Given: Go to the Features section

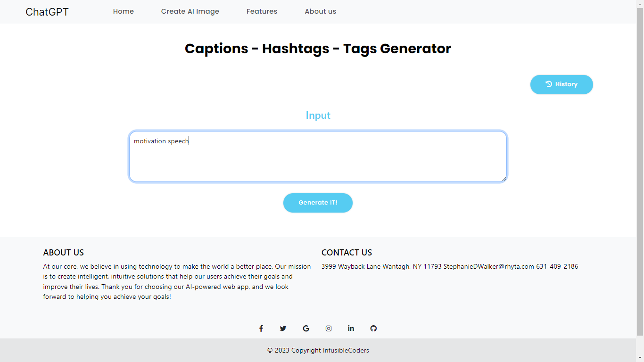Looking at the screenshot, I should [262, 11].
